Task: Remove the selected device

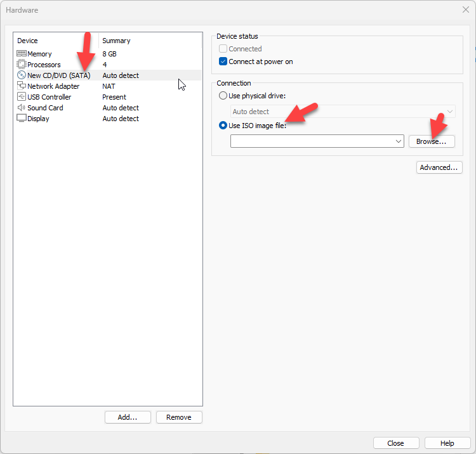Action: coord(178,417)
